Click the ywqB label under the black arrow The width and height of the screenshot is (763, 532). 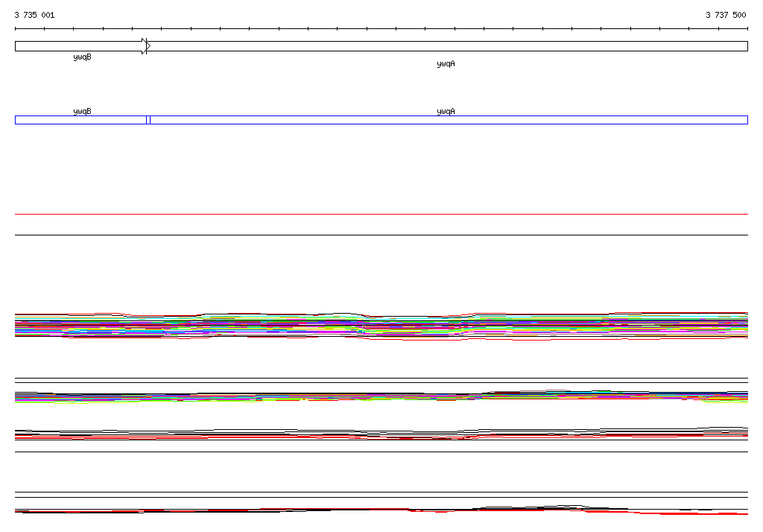tap(82, 57)
